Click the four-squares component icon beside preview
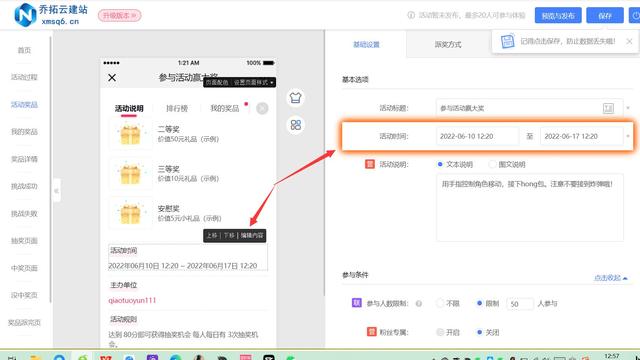 pos(296,125)
